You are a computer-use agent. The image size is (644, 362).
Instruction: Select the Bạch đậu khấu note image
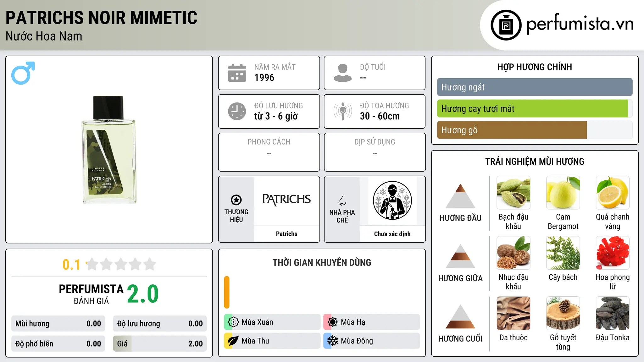(514, 193)
